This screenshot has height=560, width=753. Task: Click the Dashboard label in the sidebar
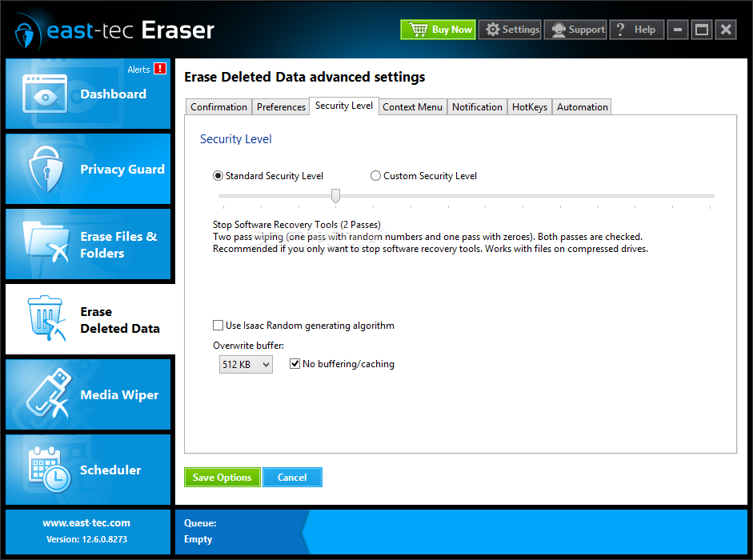114,94
